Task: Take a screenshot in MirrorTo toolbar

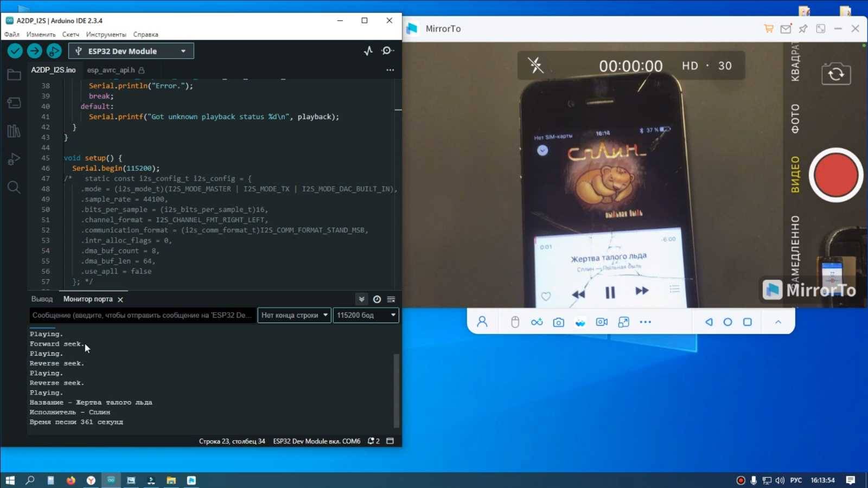Action: pos(558,322)
